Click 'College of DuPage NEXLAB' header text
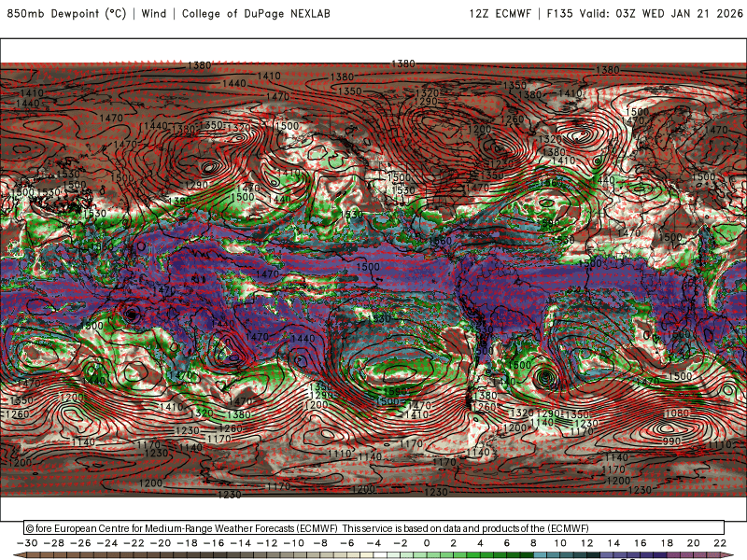 [256, 13]
